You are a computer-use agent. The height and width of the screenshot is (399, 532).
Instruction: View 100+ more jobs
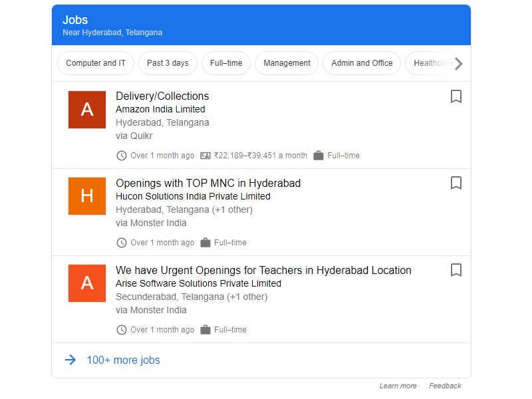[x=123, y=360]
